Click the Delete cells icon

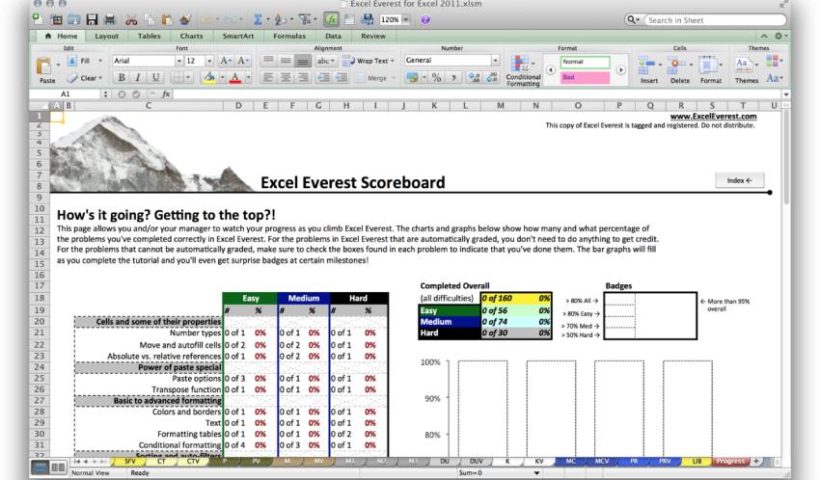[x=678, y=65]
